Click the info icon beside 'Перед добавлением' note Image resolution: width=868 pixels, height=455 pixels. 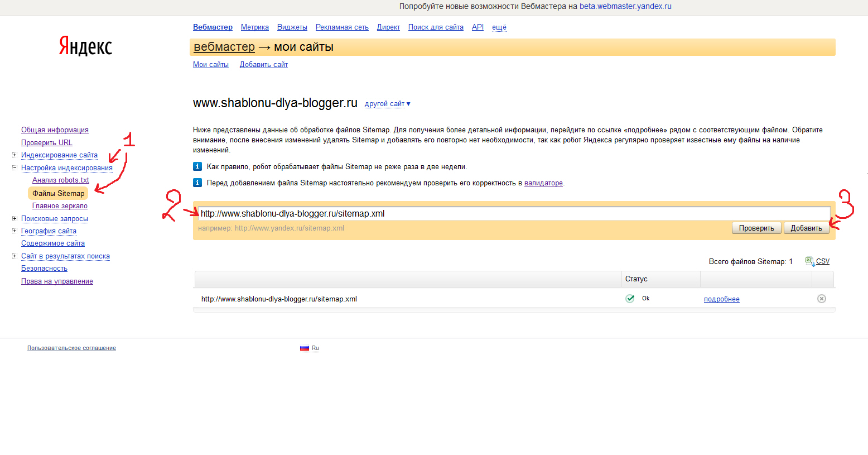pos(197,183)
